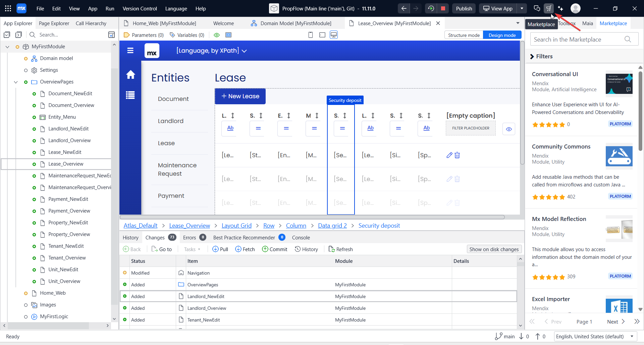Screen dimensions: 644x345
Task: Switch to the Page Explorer tab
Action: coord(54,23)
